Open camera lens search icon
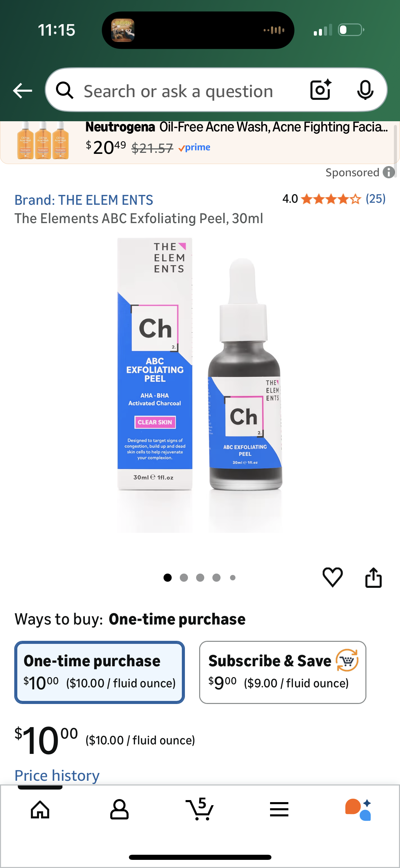This screenshot has height=868, width=400. click(321, 90)
